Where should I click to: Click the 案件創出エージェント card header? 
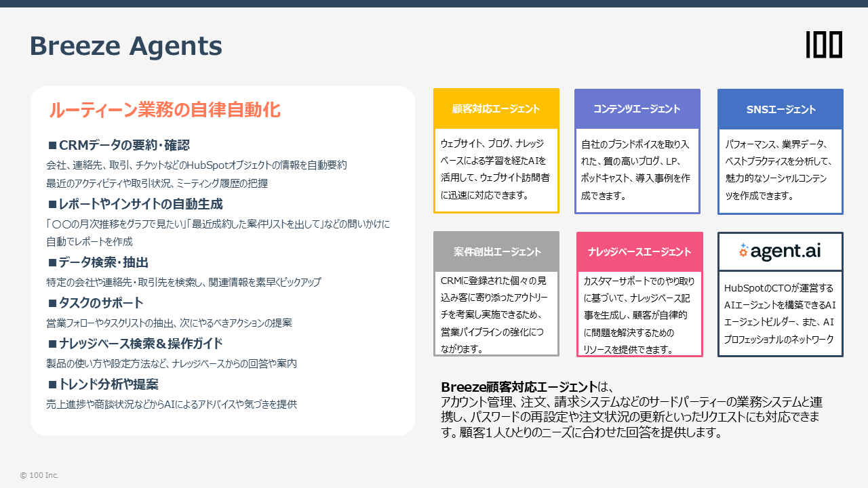(x=496, y=252)
